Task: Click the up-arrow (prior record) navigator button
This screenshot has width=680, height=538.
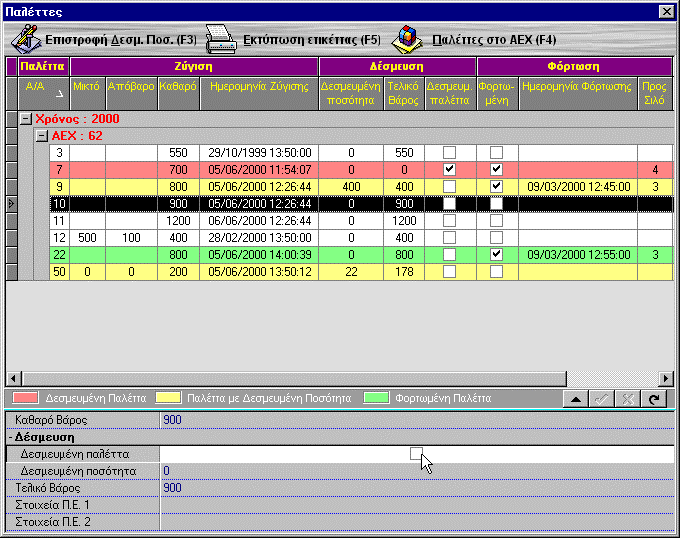Action: pos(576,398)
